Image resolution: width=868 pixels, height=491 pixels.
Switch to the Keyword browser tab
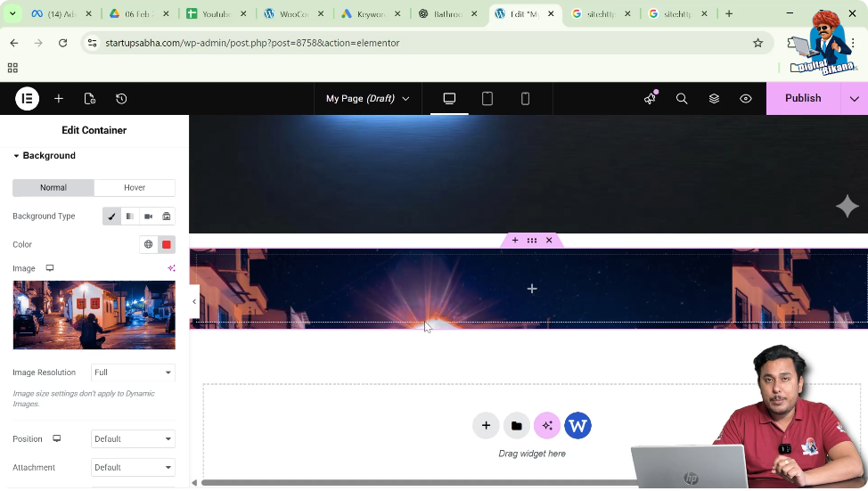372,14
